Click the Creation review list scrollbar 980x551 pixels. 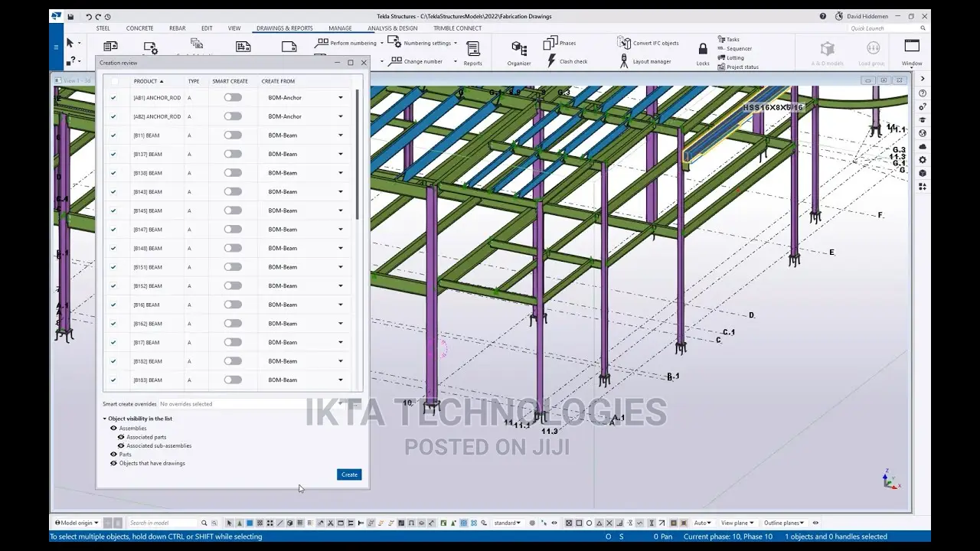click(357, 155)
